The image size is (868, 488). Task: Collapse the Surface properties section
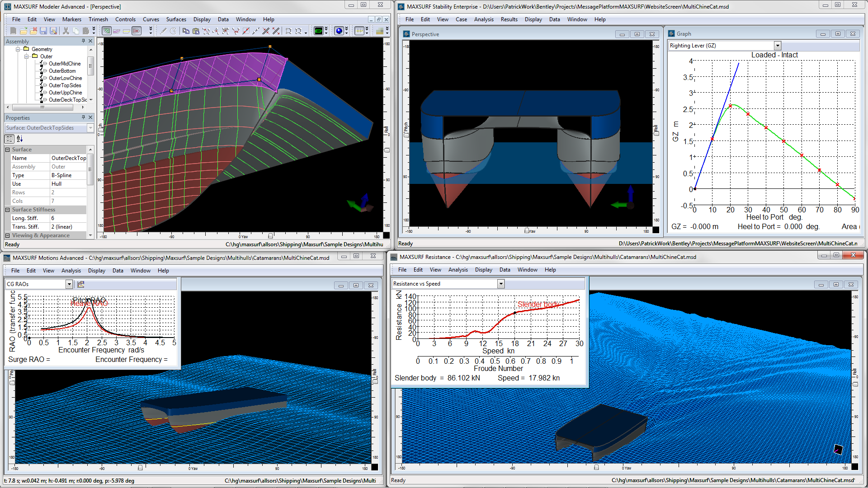[x=8, y=150]
